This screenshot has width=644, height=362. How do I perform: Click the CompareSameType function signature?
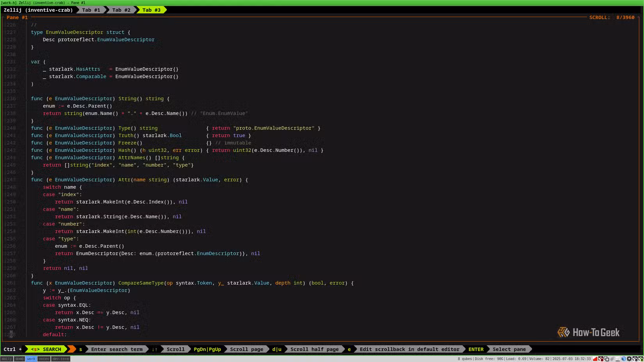(x=192, y=284)
